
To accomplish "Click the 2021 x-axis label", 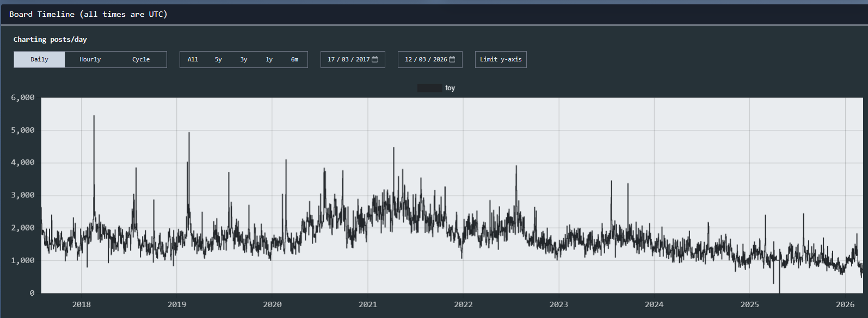I will (x=368, y=304).
